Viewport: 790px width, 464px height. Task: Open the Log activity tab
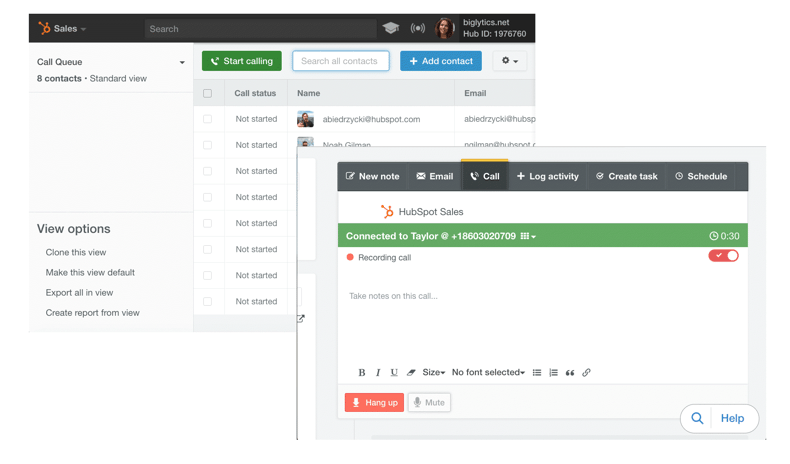548,176
